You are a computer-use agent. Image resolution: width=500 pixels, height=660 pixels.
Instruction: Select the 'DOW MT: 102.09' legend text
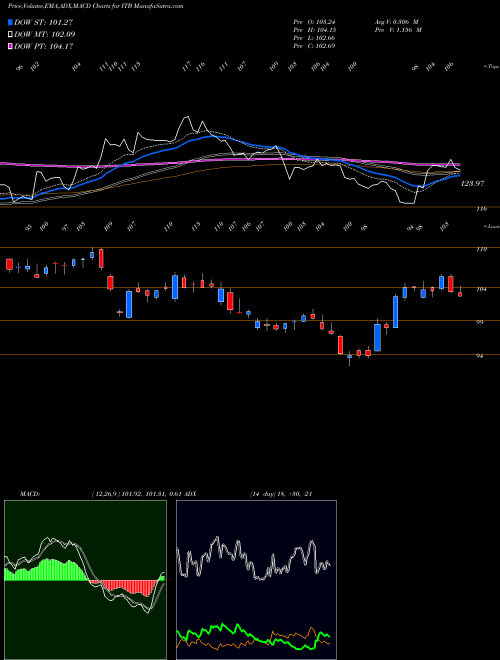coord(45,35)
